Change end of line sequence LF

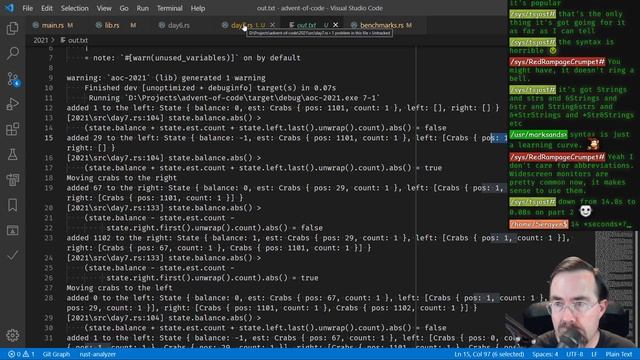tap(594, 354)
